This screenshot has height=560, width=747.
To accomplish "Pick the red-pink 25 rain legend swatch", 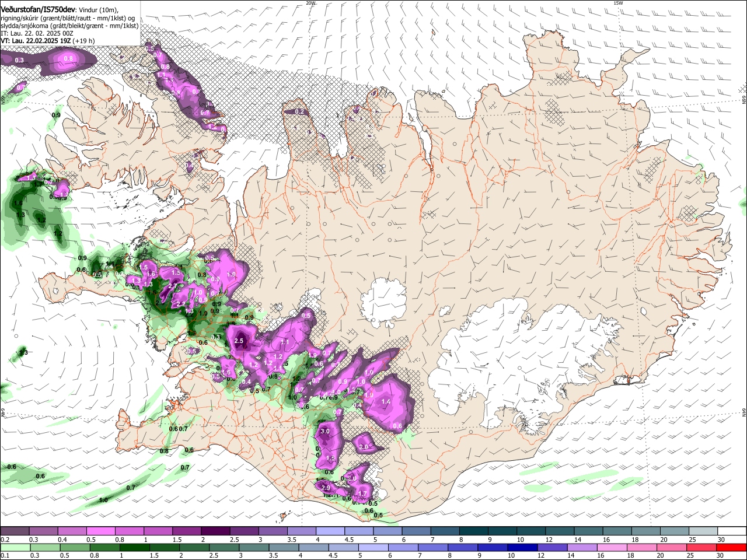I will point(702,547).
